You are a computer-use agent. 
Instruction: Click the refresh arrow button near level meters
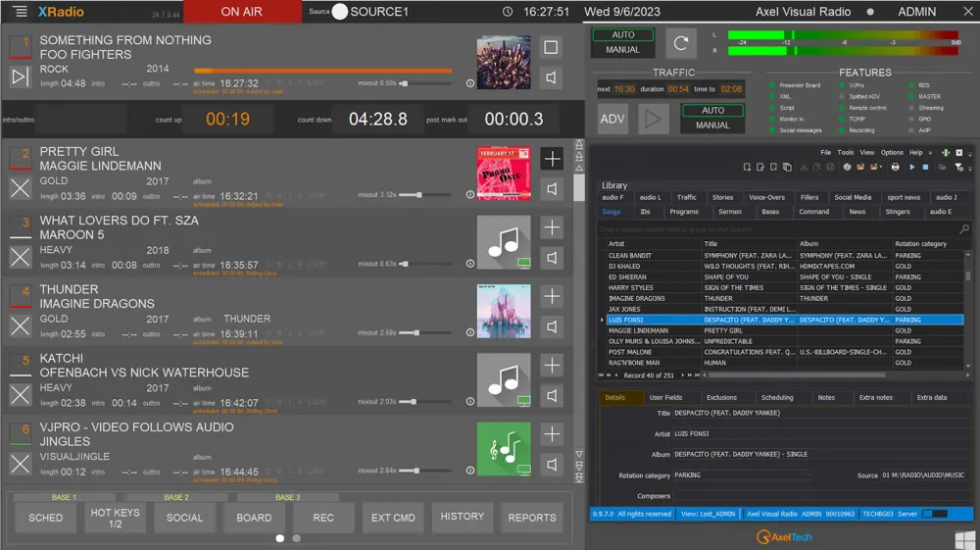[x=680, y=43]
